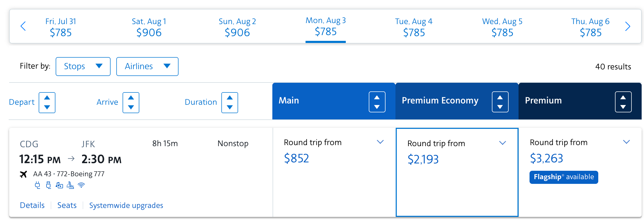This screenshot has width=644, height=220.
Task: Click the Wi-Fi amenity icon
Action: 81,185
